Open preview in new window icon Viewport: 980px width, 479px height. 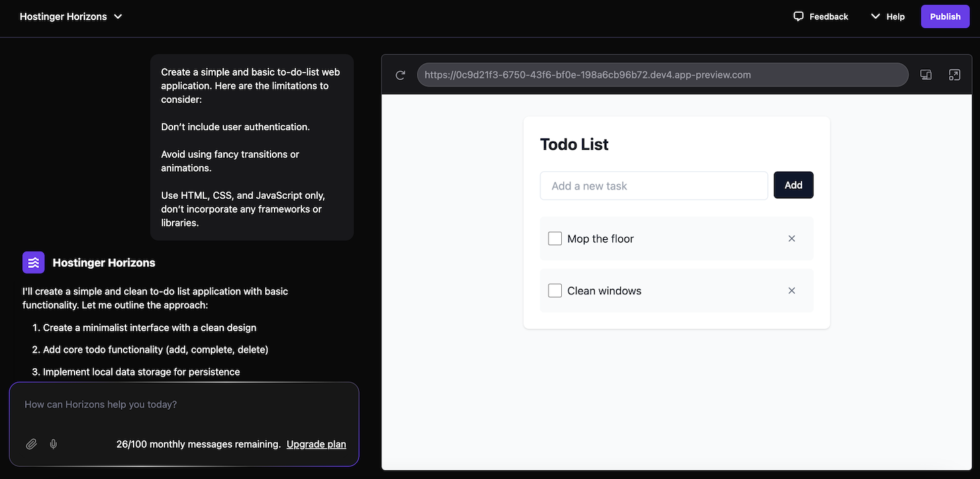click(954, 75)
